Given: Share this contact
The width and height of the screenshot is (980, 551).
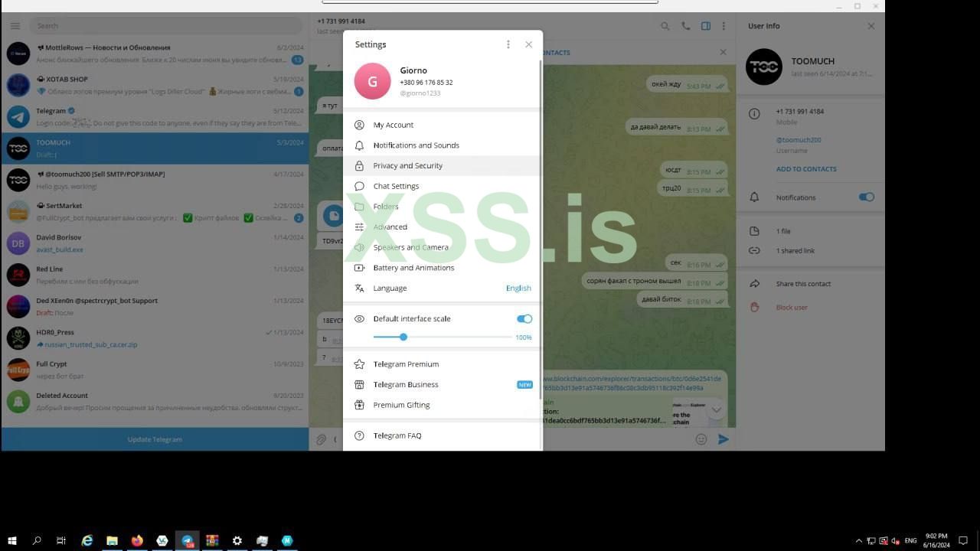Looking at the screenshot, I should pyautogui.click(x=810, y=284).
